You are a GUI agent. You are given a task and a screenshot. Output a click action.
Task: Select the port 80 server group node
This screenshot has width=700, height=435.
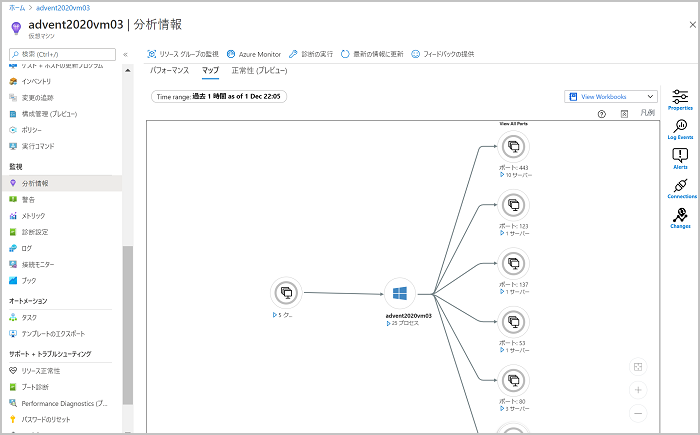click(x=513, y=381)
